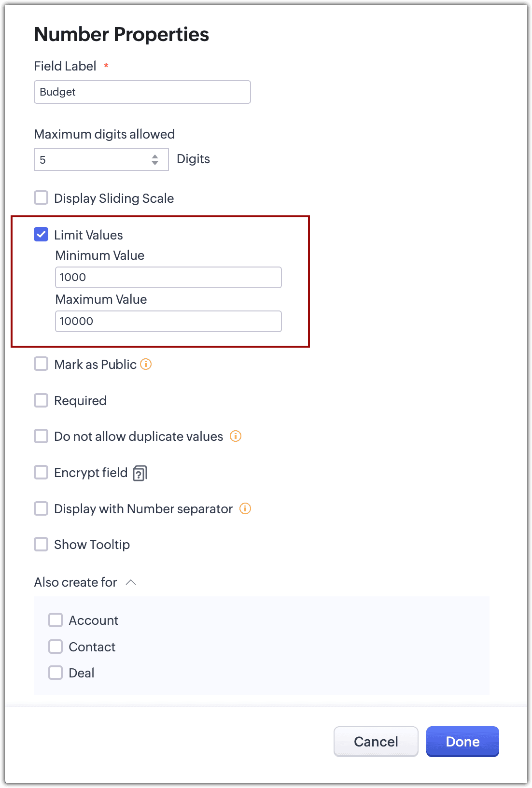
Task: Focus the Maximum Value input field
Action: pos(168,322)
